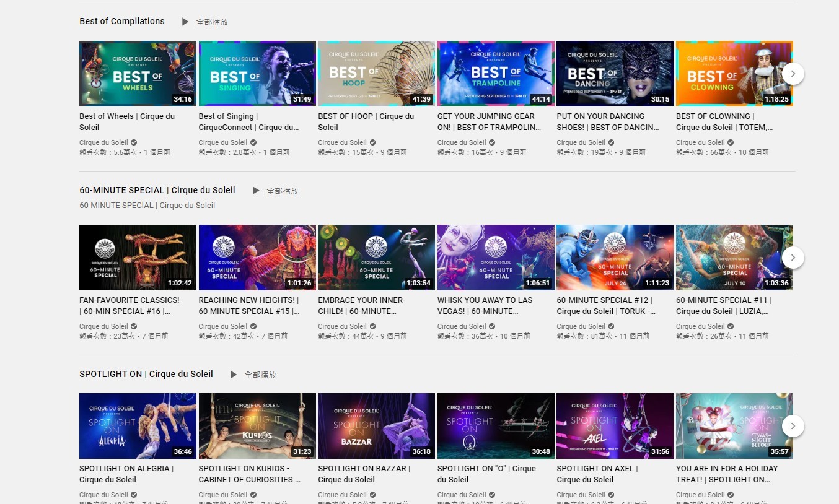This screenshot has height=504, width=839.
Task: Open the Spotlight on Alegria thumbnail
Action: 138,426
